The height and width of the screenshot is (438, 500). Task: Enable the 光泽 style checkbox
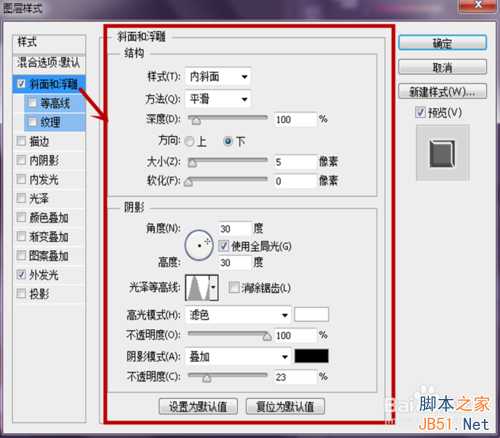[21, 198]
